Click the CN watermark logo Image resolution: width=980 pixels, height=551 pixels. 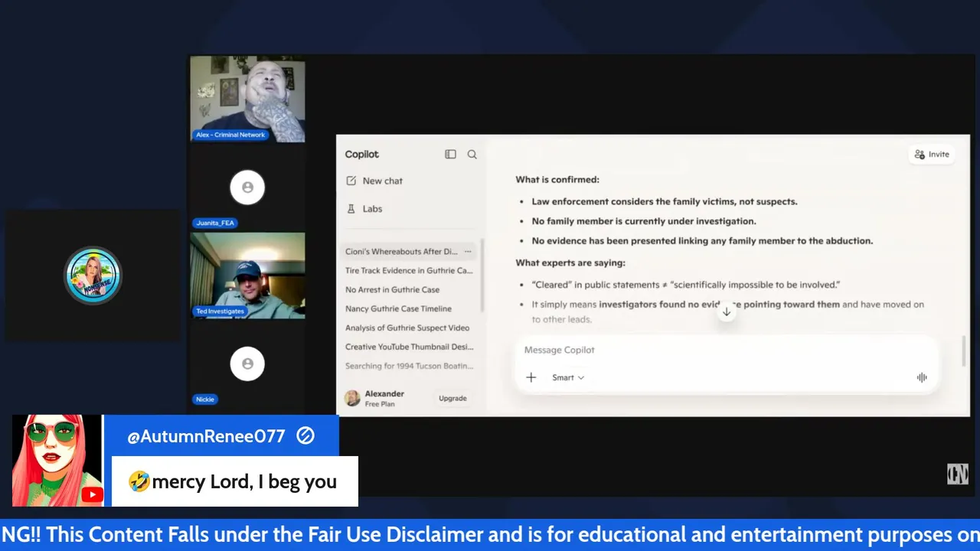click(958, 474)
